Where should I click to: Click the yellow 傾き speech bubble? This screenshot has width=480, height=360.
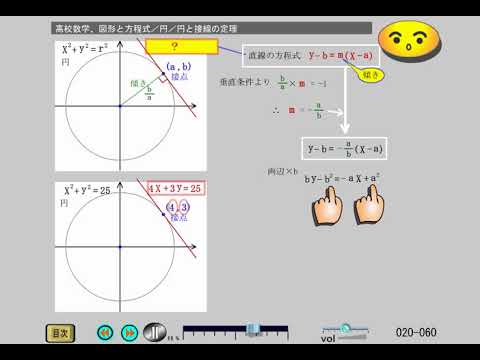(371, 75)
